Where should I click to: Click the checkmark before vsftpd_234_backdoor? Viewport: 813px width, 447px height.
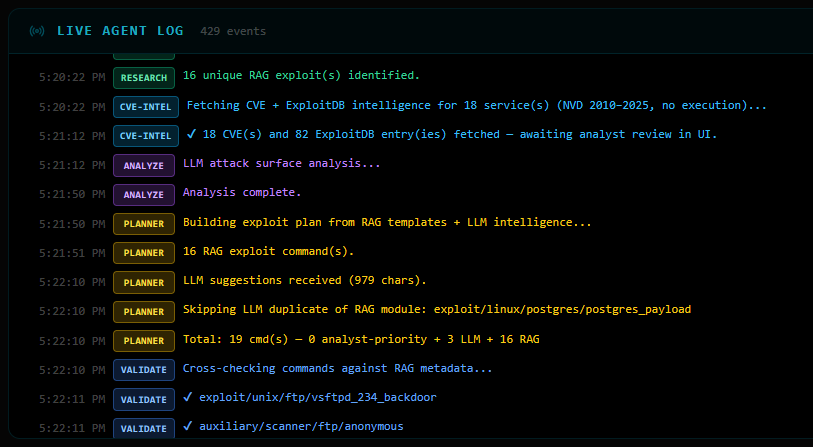tap(189, 398)
